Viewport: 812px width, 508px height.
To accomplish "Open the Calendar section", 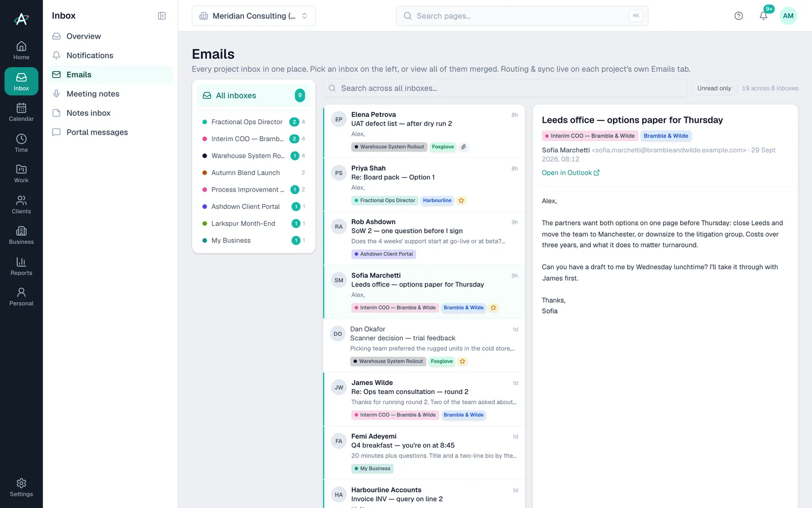I will (21, 112).
